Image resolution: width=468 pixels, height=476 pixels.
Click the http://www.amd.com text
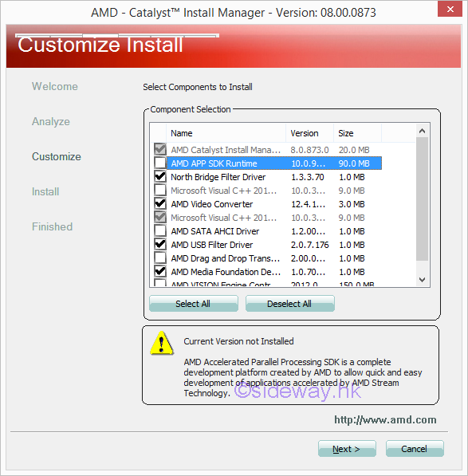coord(385,420)
